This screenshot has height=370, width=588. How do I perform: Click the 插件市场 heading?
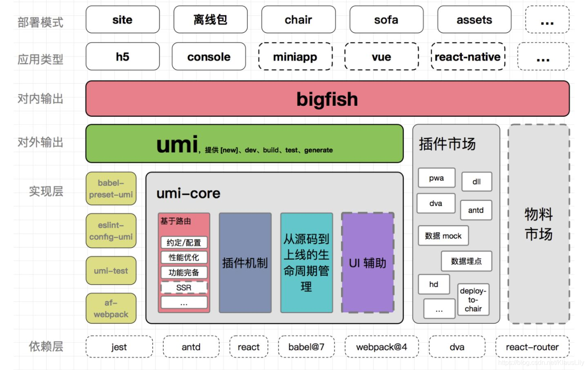click(447, 144)
